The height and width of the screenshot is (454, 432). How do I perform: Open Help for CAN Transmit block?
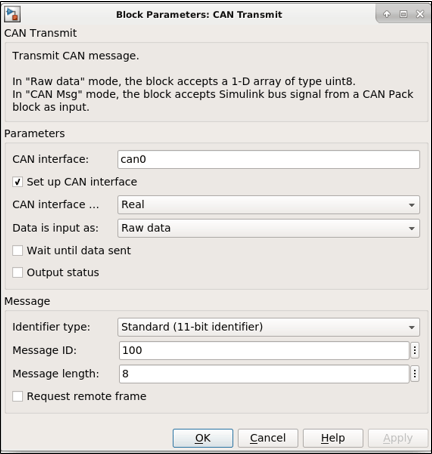[x=333, y=438]
